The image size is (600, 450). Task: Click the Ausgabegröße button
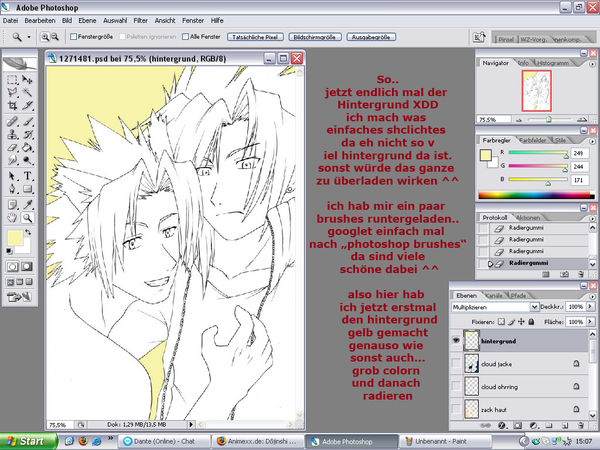pyautogui.click(x=371, y=37)
